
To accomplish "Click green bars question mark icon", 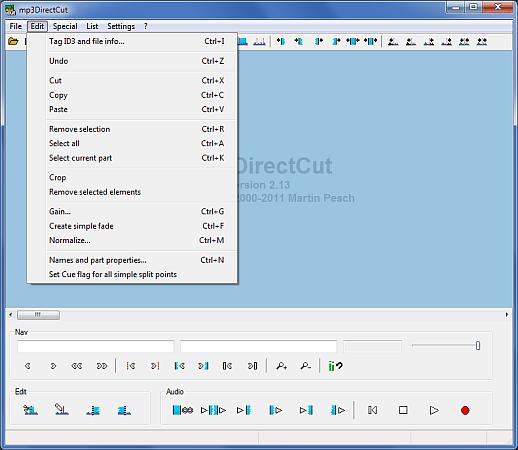I will tap(335, 366).
